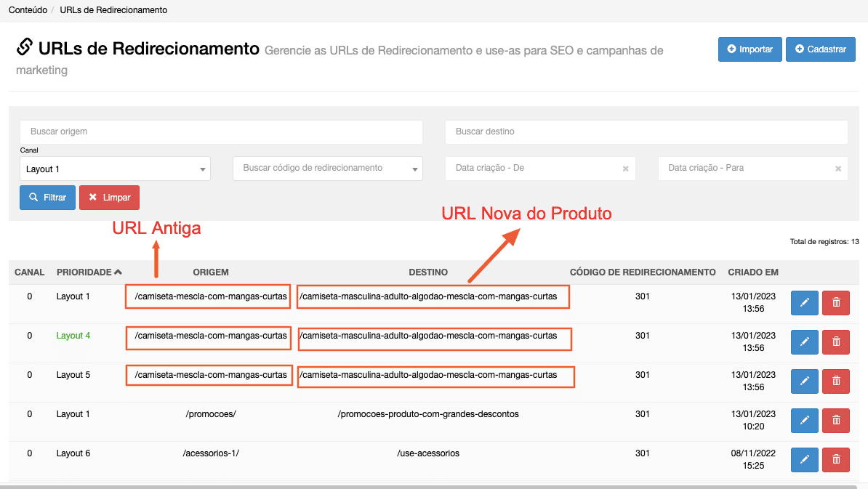Clear the Data criação - Para field
Image resolution: width=868 pixels, height=489 pixels.
click(838, 169)
